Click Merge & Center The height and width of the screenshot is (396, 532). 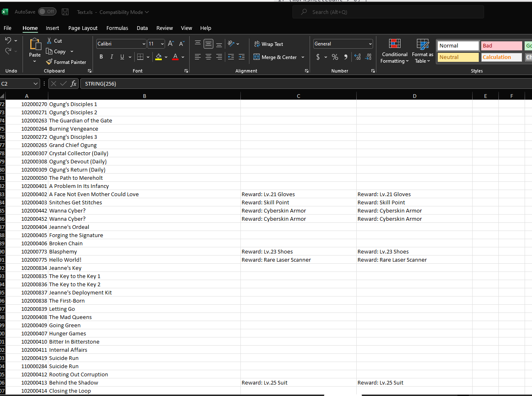275,57
